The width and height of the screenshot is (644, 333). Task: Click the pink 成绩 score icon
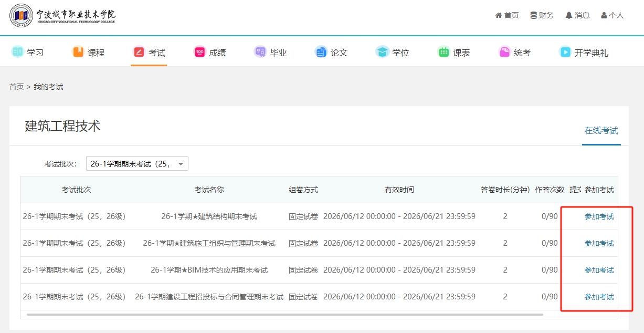pyautogui.click(x=199, y=52)
